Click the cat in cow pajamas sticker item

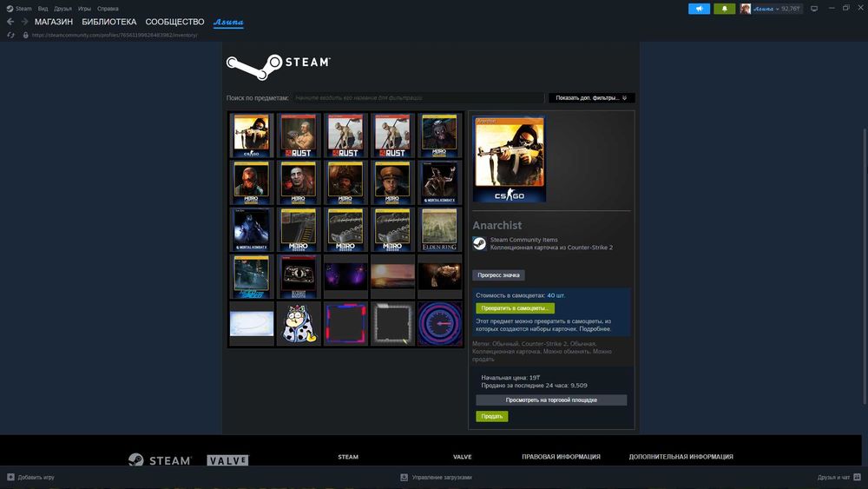click(299, 323)
